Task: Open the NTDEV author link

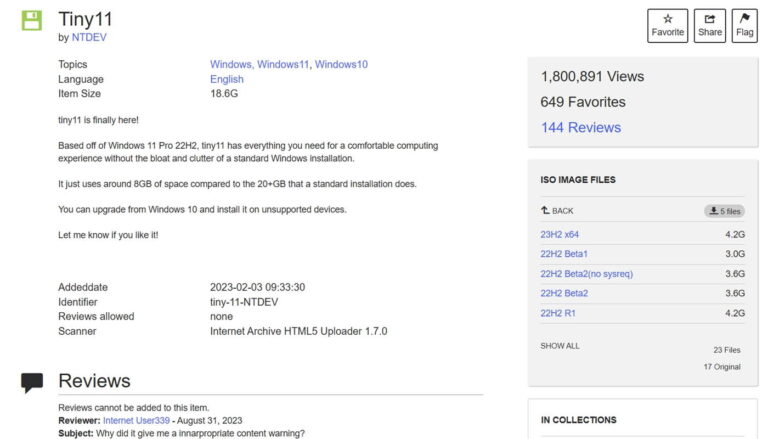Action: click(x=89, y=37)
